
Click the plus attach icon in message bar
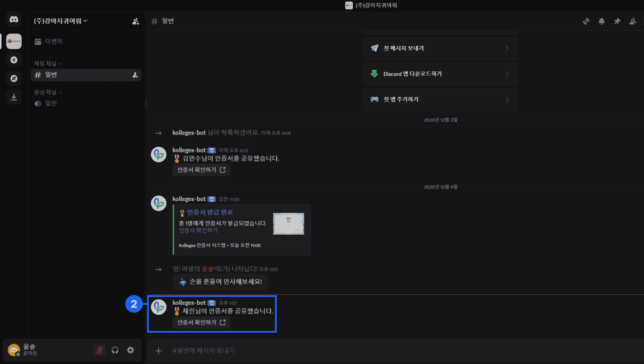pyautogui.click(x=158, y=351)
